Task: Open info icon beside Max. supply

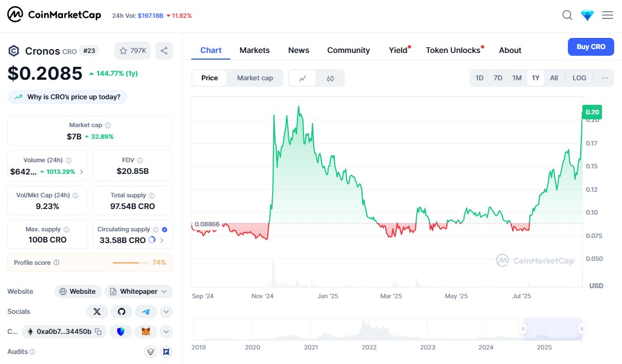Action: pos(66,230)
